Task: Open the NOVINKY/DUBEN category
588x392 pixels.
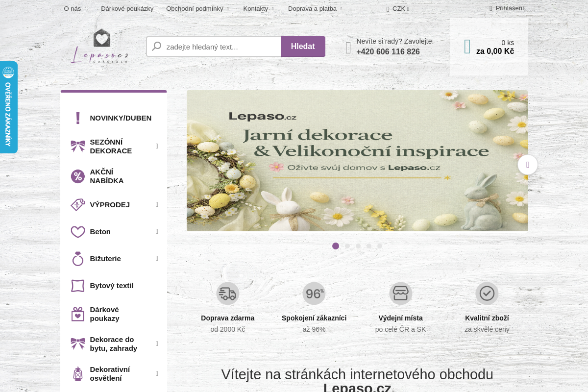Action: pyautogui.click(x=121, y=118)
